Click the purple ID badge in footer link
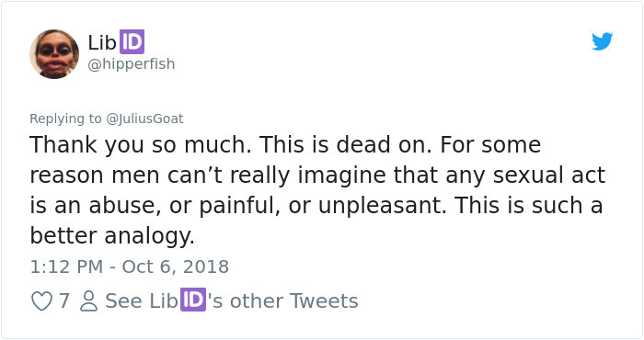 (193, 300)
